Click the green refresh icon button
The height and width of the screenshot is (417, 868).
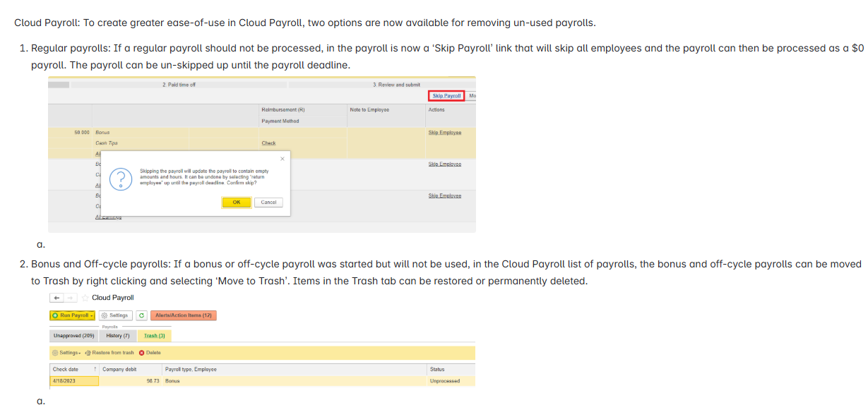[141, 315]
